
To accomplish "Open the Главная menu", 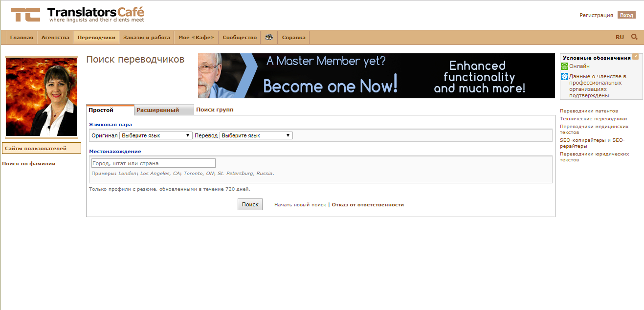I will pyautogui.click(x=22, y=37).
